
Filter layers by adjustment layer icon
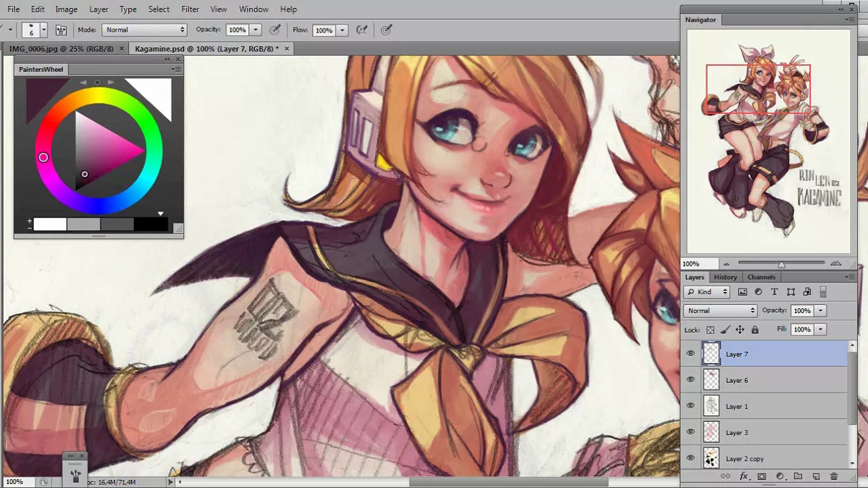click(x=758, y=292)
